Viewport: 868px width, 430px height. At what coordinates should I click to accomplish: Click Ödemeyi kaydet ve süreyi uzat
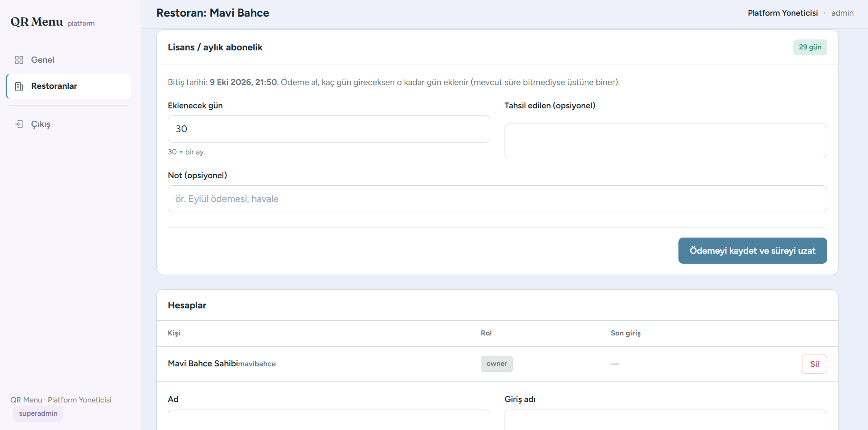753,250
